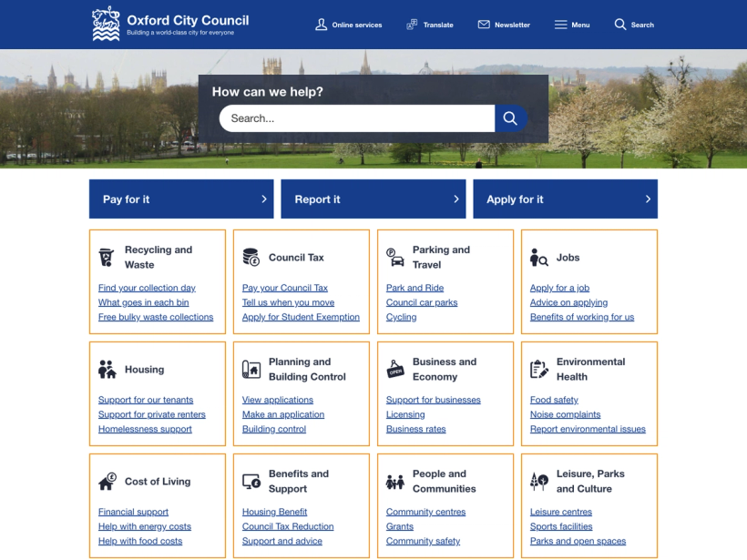Open the Grants link

(x=400, y=526)
